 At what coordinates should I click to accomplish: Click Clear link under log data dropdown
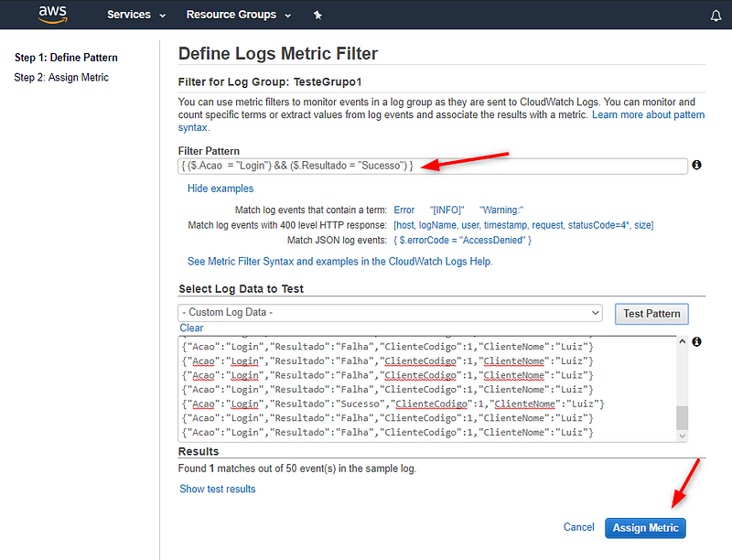coord(191,328)
